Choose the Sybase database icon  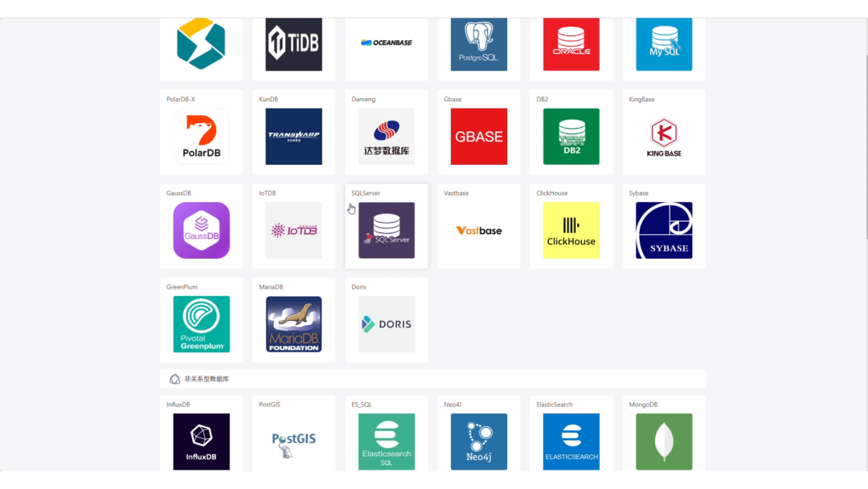pyautogui.click(x=664, y=230)
